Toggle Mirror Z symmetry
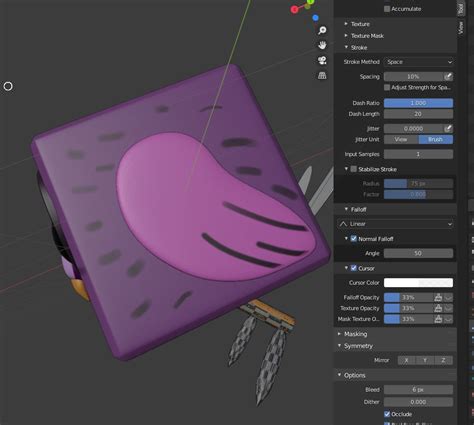Screen dimensions: 474x425 pos(443,360)
